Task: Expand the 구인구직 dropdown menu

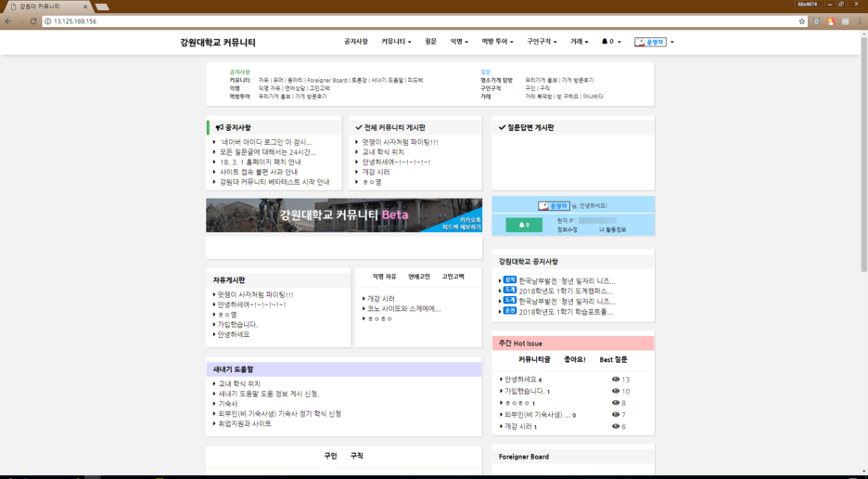Action: coord(542,42)
